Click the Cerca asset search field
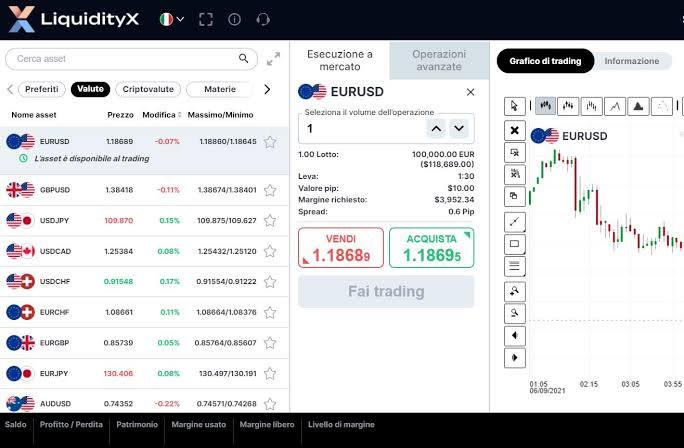This screenshot has height=448, width=684. pos(131,59)
